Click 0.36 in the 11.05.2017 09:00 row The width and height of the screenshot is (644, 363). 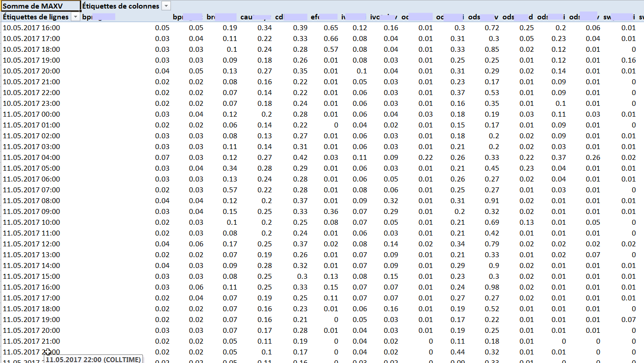pyautogui.click(x=331, y=212)
